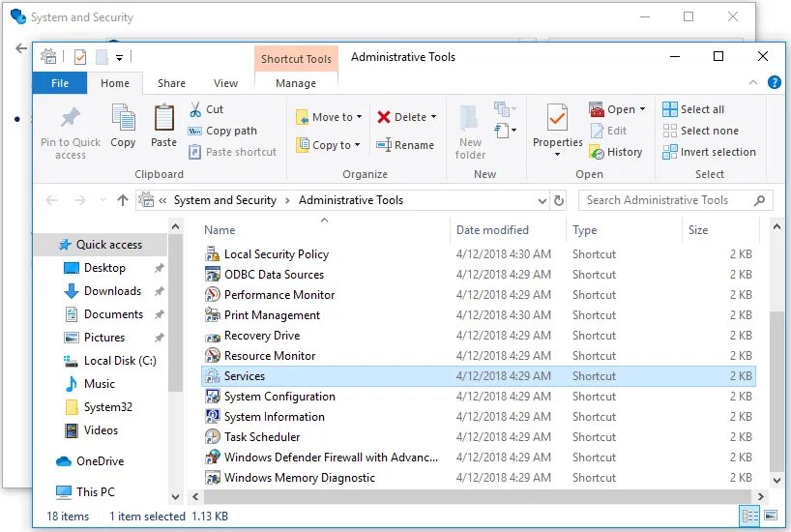
Task: Select the Resource Monitor icon
Action: 213,356
